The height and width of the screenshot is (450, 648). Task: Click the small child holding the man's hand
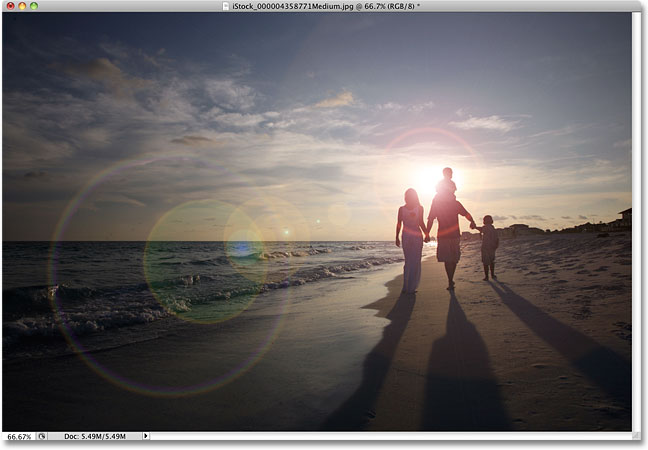[488, 248]
